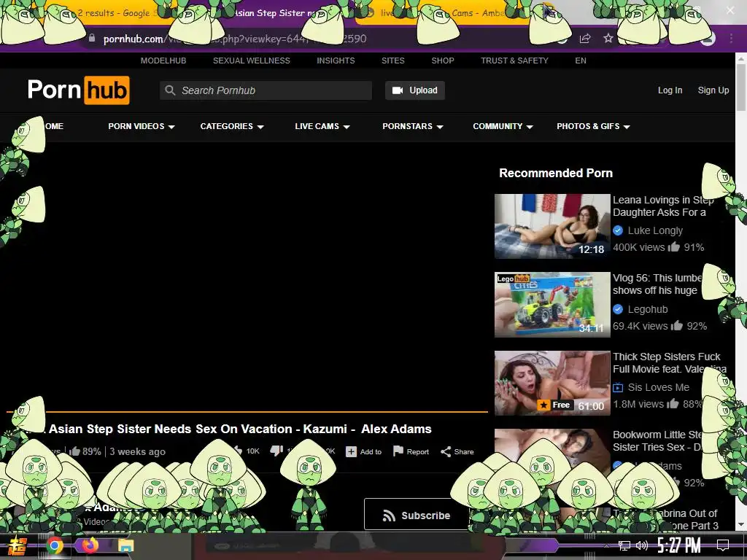The width and height of the screenshot is (747, 560).
Task: Open the SHOP top menu item
Action: (x=443, y=61)
